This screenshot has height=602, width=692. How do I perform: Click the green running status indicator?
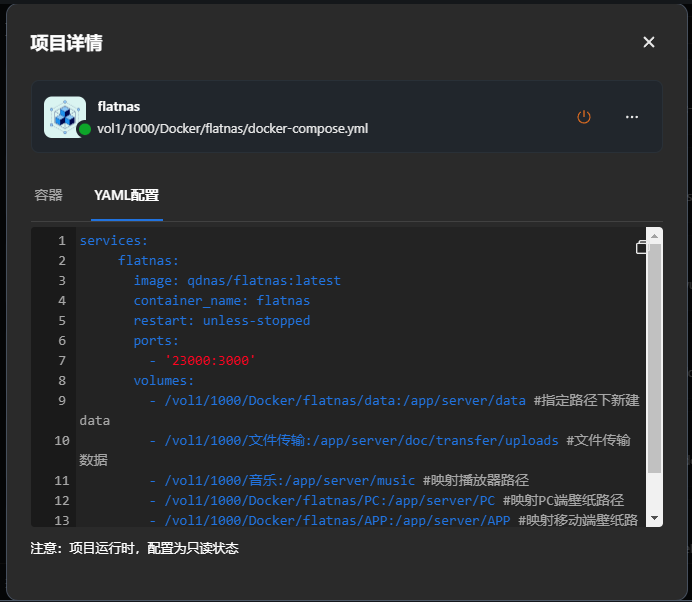tap(85, 129)
